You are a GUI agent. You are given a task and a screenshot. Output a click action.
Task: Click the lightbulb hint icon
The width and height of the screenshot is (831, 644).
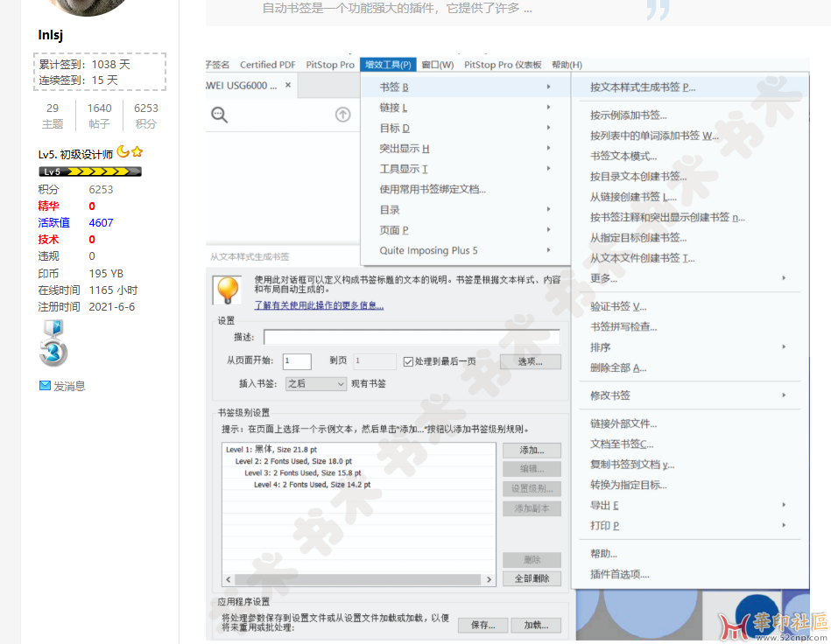[x=229, y=290]
